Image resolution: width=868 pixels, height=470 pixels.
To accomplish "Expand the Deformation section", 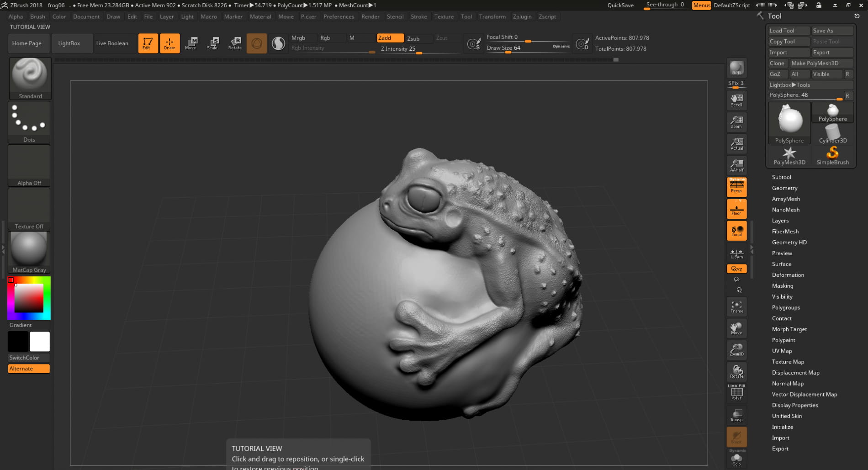I will 788,275.
